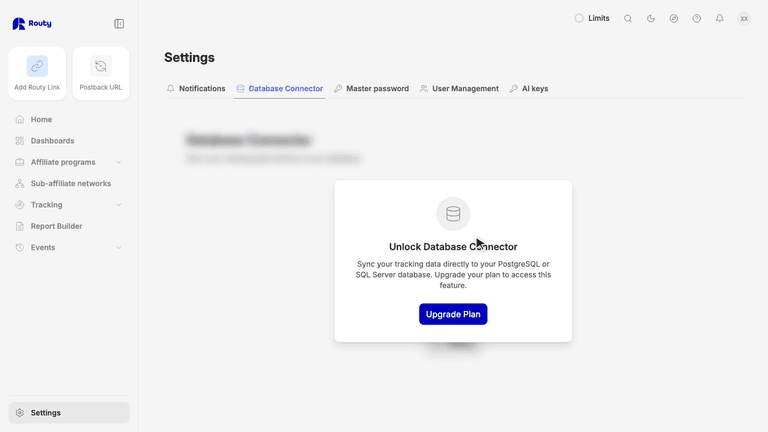Viewport: 768px width, 432px height.
Task: Click the database cylinder icon in card
Action: 453,214
